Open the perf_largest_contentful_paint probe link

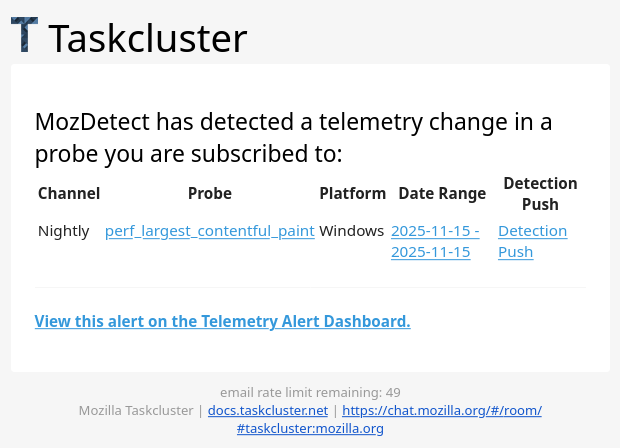click(x=210, y=231)
